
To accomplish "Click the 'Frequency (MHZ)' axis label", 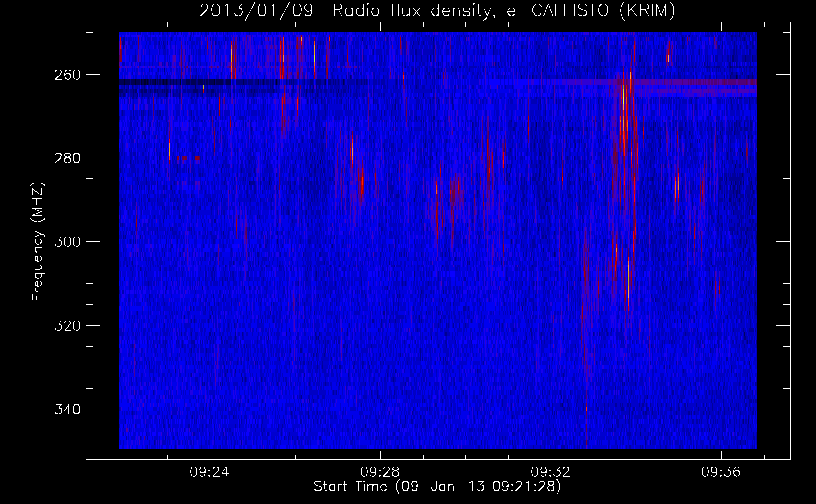I will pyautogui.click(x=38, y=241).
